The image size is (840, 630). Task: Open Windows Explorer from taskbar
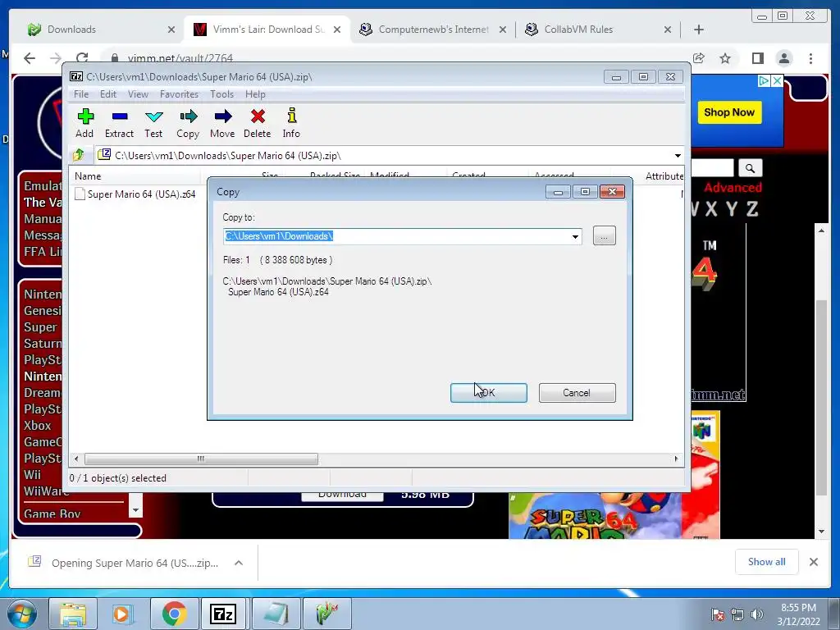point(72,614)
